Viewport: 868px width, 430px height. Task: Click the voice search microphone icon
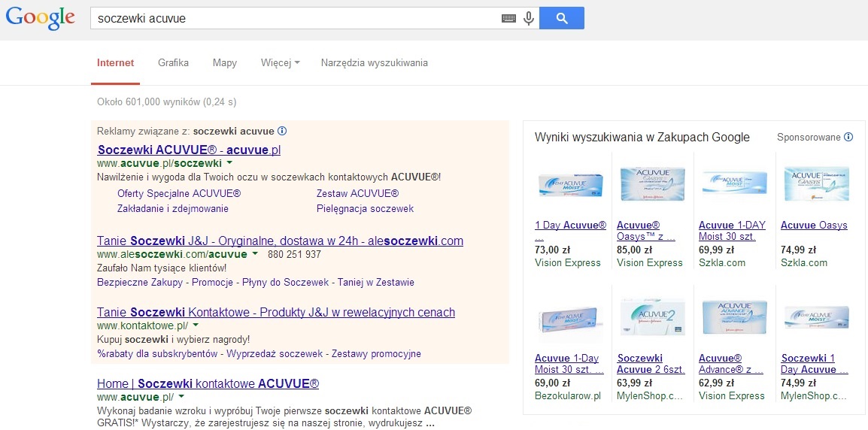pyautogui.click(x=529, y=18)
